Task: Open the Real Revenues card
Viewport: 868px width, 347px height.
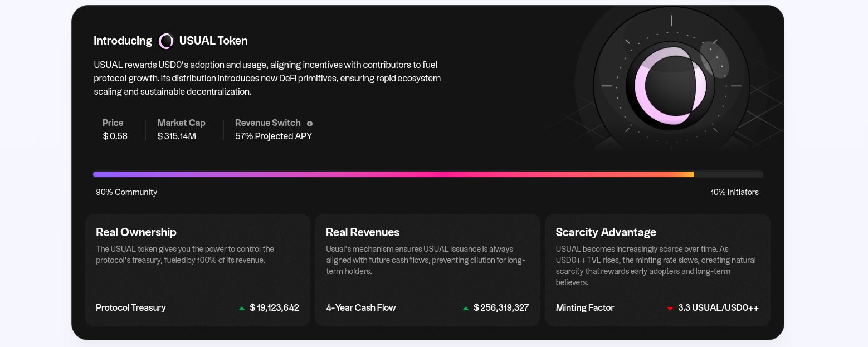Action: pyautogui.click(x=427, y=270)
